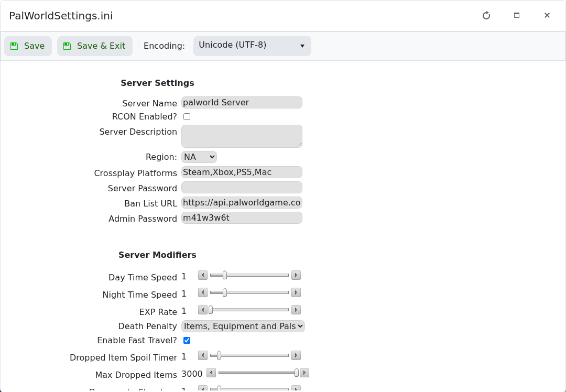Click the Max Dropped Items value 3000
Screen dimensions: 566x392
[192, 374]
